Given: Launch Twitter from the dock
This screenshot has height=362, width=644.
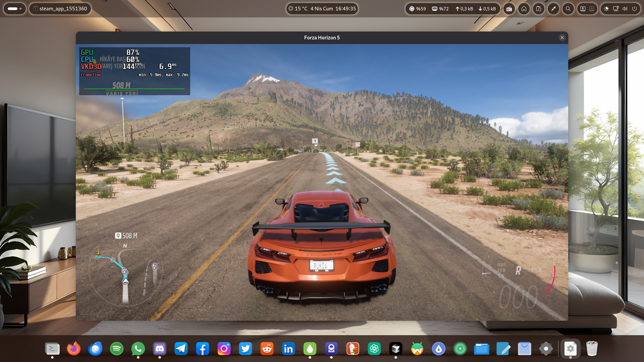Looking at the screenshot, I should click(246, 349).
